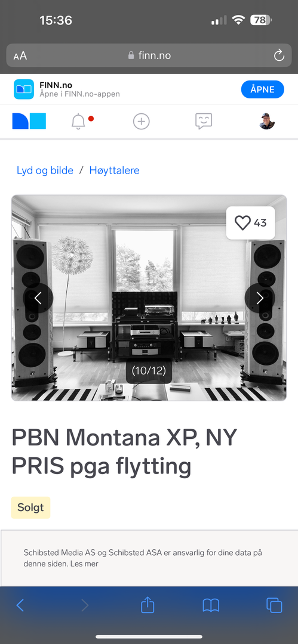Go to Lyd og bilde category
This screenshot has height=644, width=298.
(x=45, y=171)
